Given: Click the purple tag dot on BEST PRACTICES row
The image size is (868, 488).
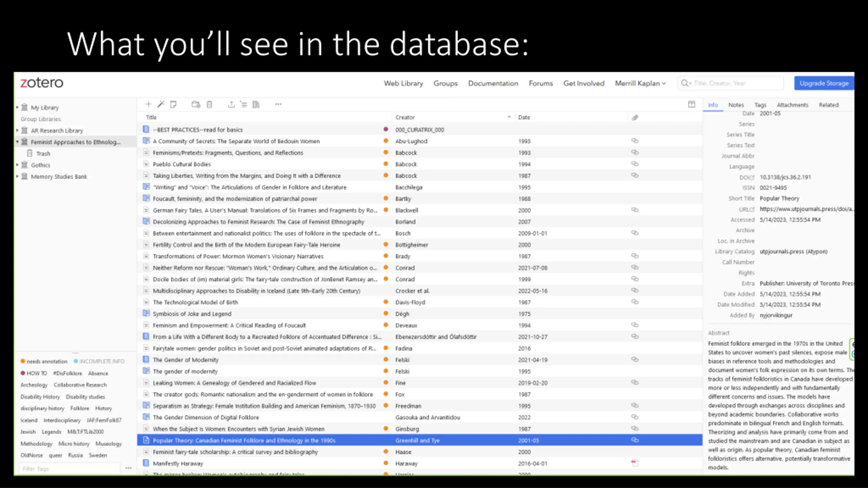Looking at the screenshot, I should tap(386, 129).
